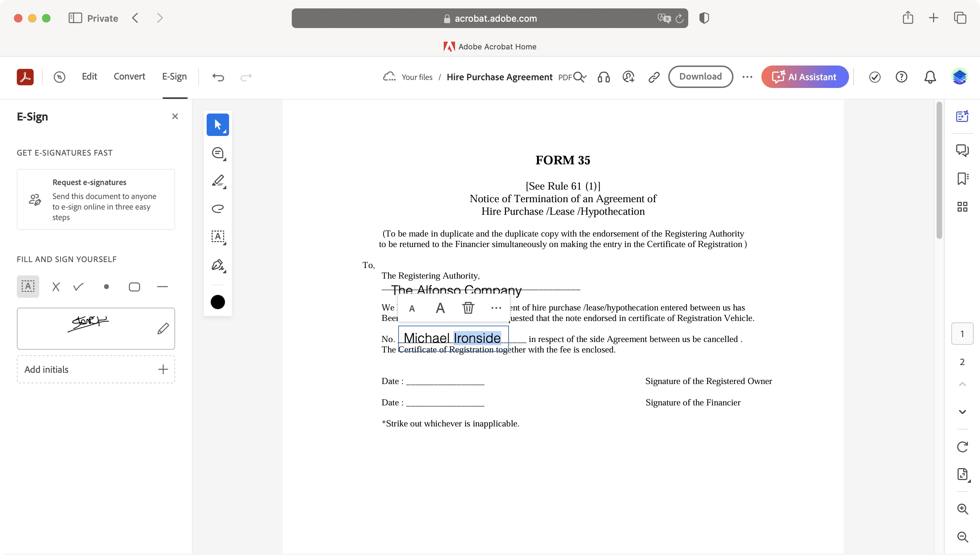
Task: Choose the add comment tool
Action: 218,153
